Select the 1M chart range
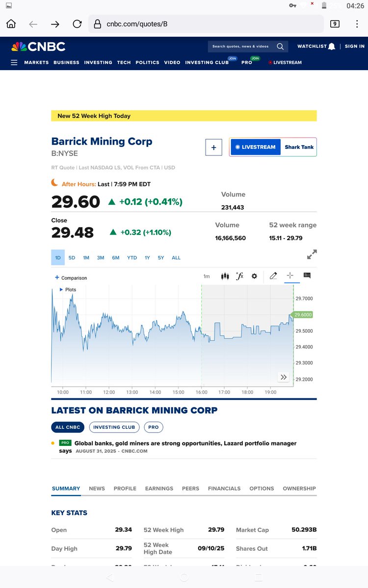 coord(86,258)
